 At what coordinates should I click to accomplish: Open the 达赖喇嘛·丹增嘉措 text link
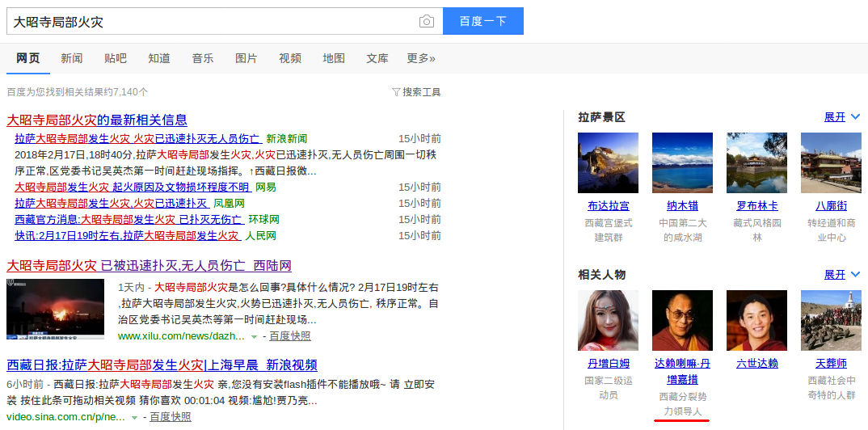[683, 371]
